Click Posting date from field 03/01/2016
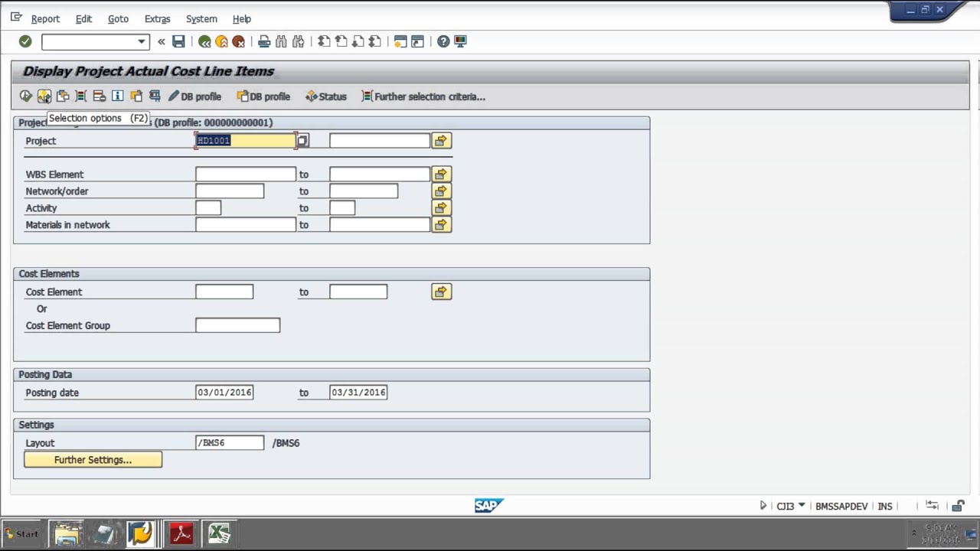Image resolution: width=980 pixels, height=551 pixels. pyautogui.click(x=224, y=393)
